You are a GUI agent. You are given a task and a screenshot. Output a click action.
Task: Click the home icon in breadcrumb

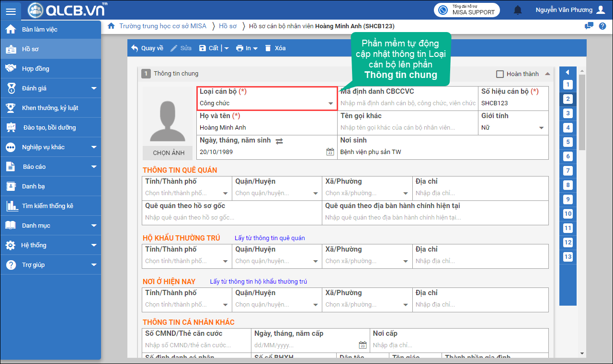coord(111,26)
